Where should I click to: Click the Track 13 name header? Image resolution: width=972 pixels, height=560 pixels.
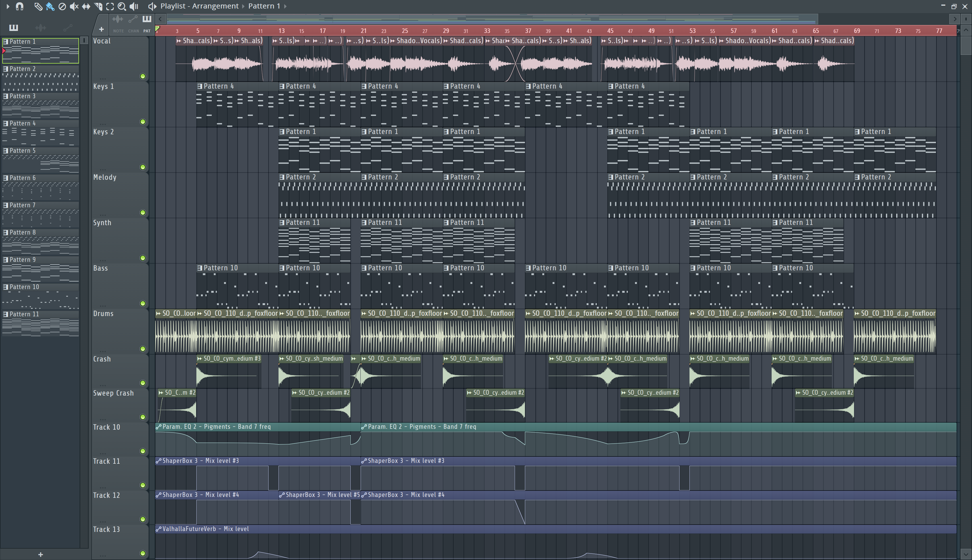pos(106,529)
